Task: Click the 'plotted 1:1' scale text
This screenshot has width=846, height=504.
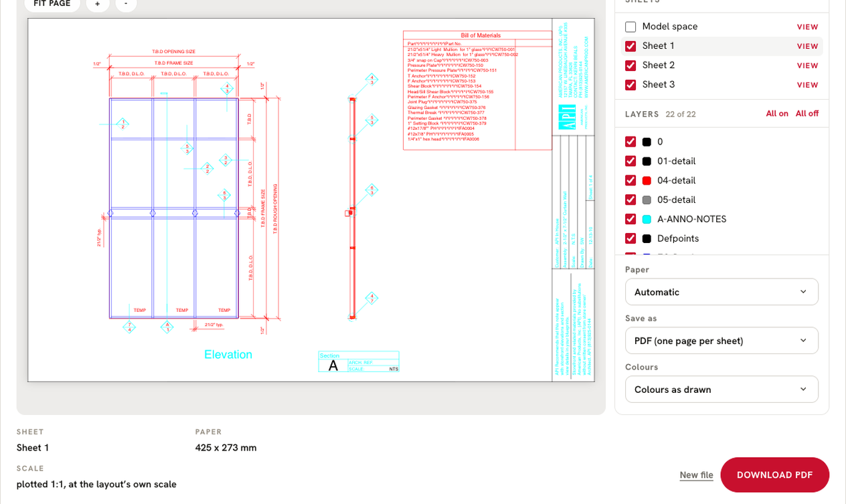Action: click(x=96, y=484)
